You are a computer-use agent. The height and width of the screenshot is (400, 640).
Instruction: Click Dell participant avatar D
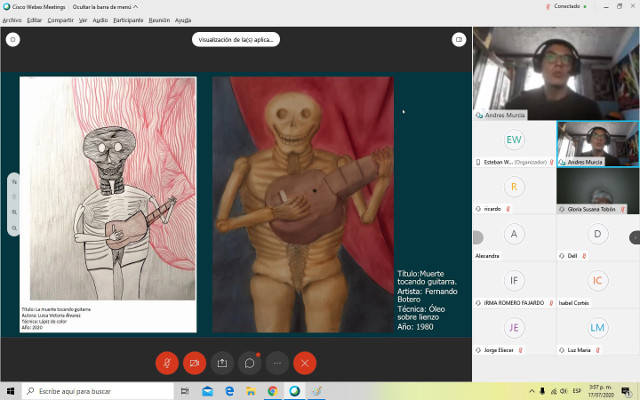pos(598,234)
